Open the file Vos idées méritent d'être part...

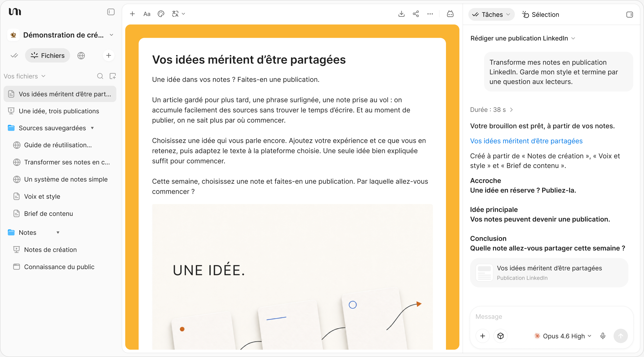pos(60,94)
